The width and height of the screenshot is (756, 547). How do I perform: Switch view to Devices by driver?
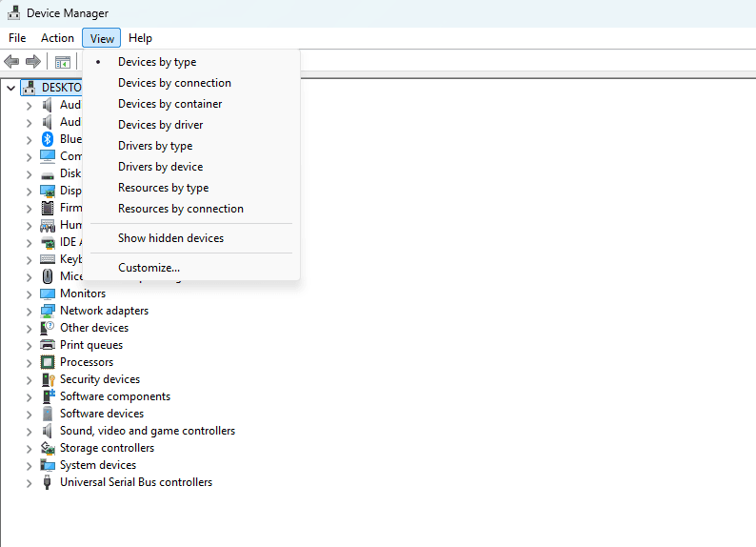(x=191, y=125)
